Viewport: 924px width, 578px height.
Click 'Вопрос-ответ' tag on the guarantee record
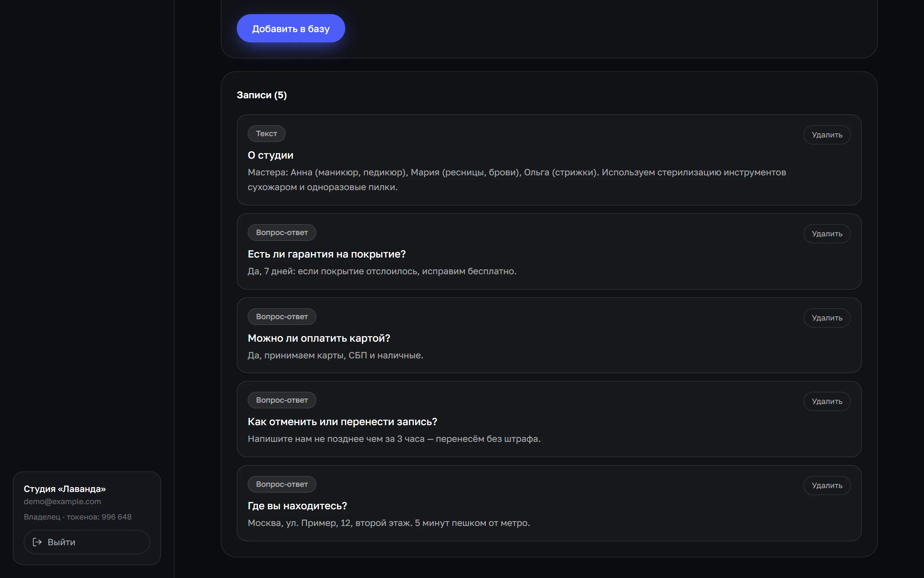point(282,232)
